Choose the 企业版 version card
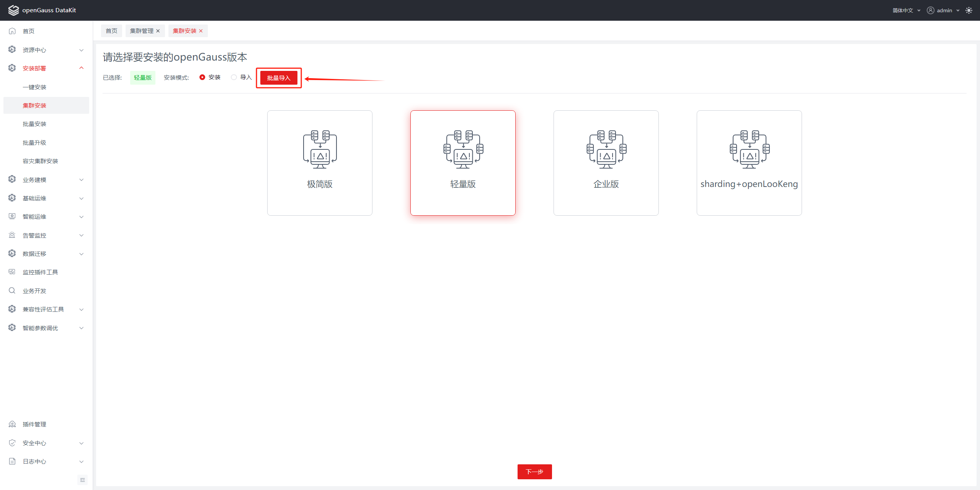980x490 pixels. [x=606, y=163]
